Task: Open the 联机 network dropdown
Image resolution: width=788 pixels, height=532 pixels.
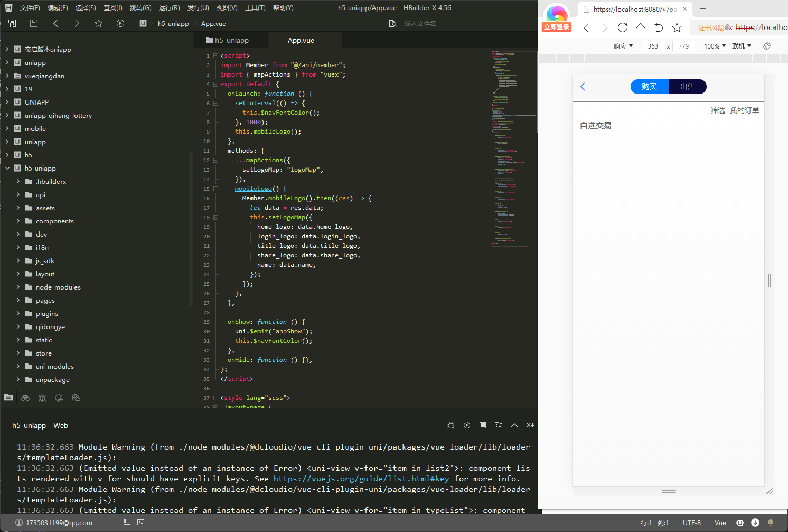Action: [x=742, y=46]
